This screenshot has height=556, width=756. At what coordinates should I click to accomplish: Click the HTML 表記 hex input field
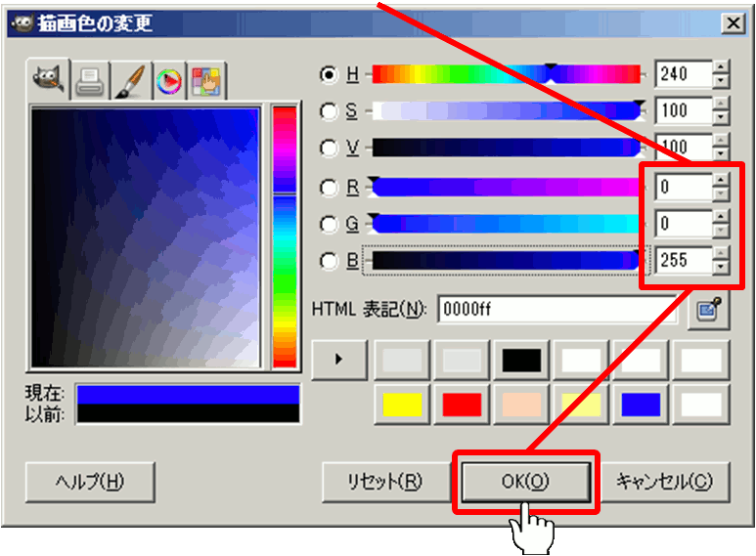pos(556,309)
